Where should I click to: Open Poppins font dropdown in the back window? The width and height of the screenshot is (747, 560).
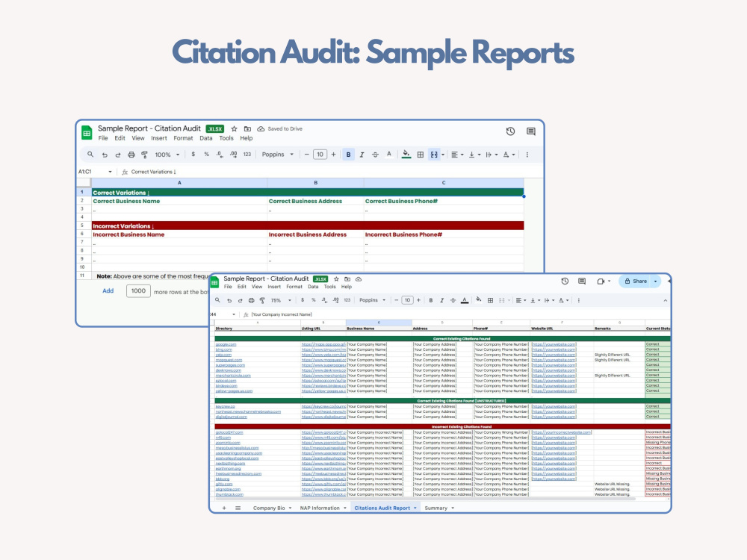tap(277, 155)
